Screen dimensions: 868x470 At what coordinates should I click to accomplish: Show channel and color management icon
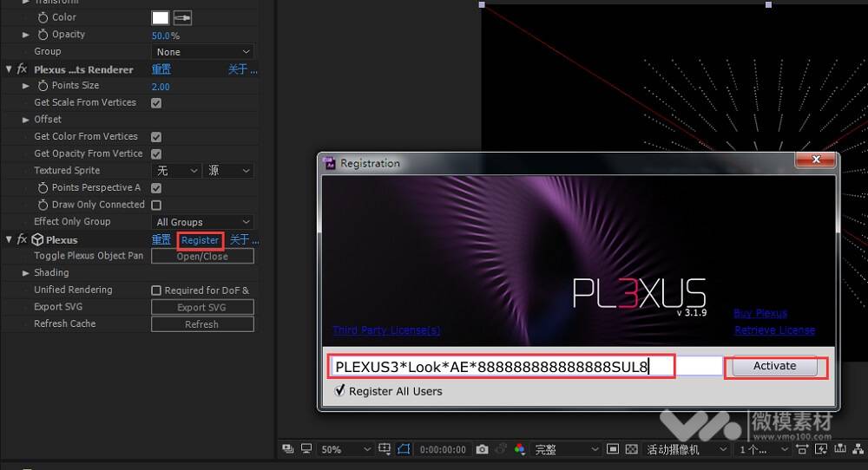point(519,449)
